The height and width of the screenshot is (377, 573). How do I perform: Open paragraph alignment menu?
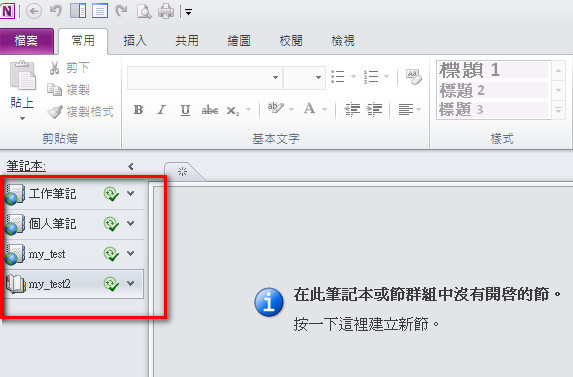[409, 109]
